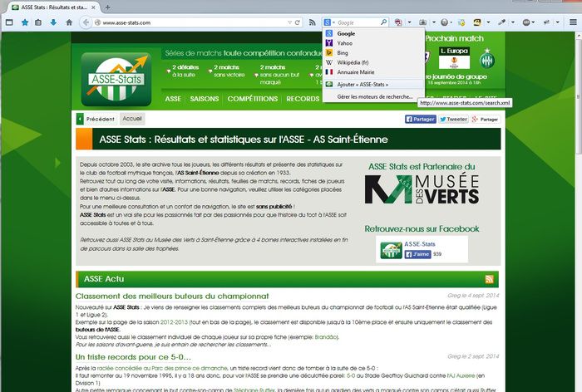Open the SAISONS navigation menu
This screenshot has height=392, width=582.
(205, 99)
